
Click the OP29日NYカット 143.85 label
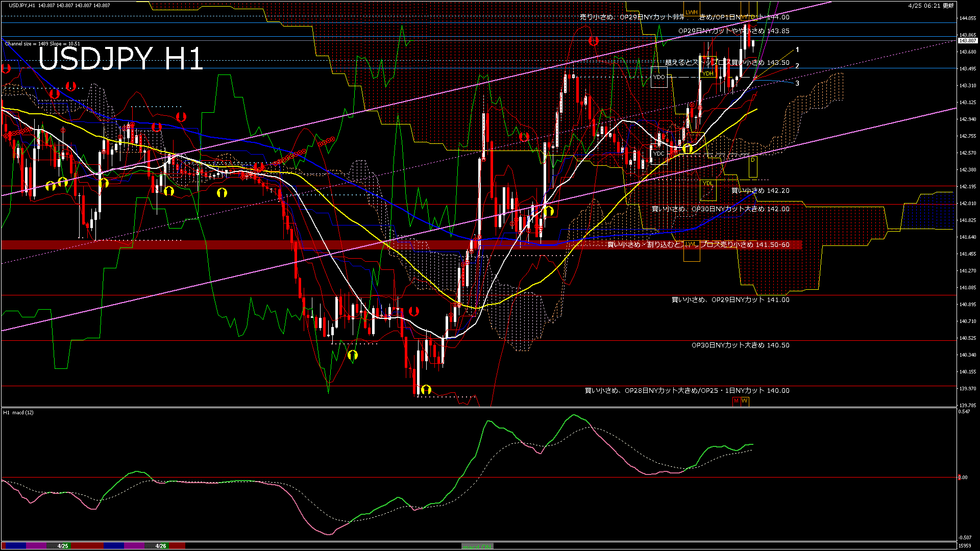[x=733, y=31]
